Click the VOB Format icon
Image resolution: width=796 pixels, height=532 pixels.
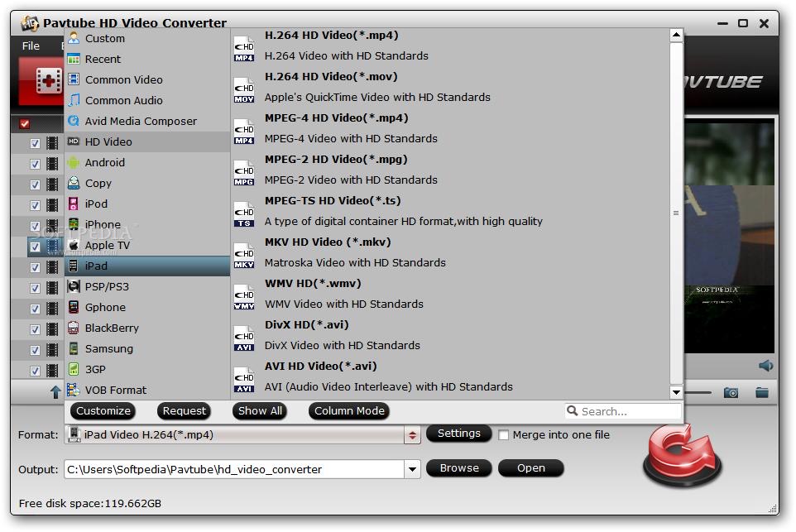click(x=74, y=390)
